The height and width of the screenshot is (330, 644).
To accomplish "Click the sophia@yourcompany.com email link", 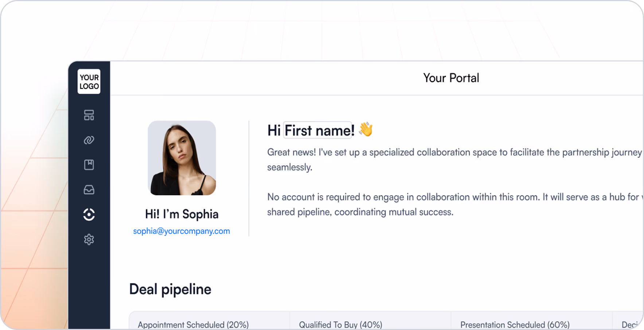I will pyautogui.click(x=182, y=231).
